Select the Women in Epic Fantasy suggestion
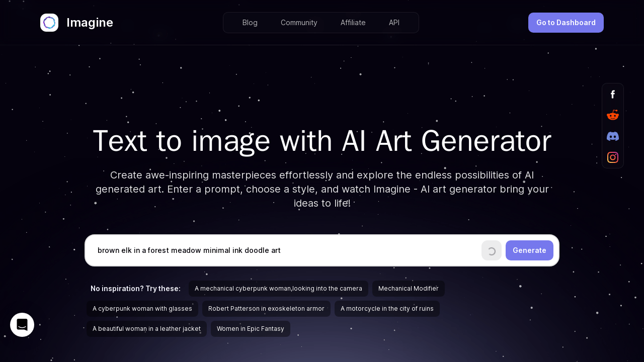The width and height of the screenshot is (644, 362). [251, 329]
